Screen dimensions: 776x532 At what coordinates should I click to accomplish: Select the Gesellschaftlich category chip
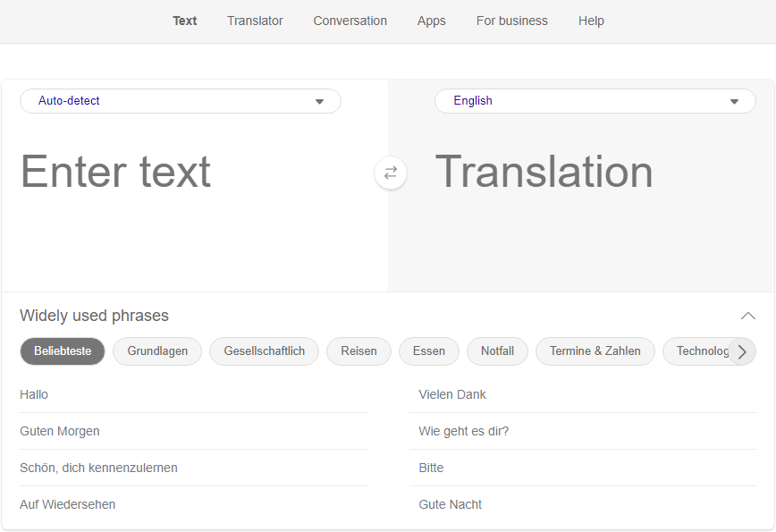[x=264, y=351]
